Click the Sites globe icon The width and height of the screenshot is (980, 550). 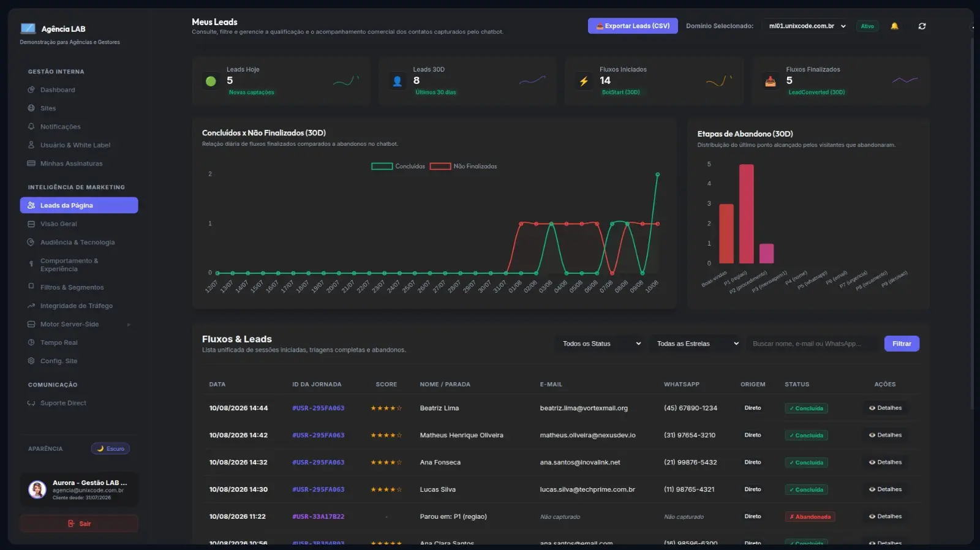pyautogui.click(x=31, y=108)
